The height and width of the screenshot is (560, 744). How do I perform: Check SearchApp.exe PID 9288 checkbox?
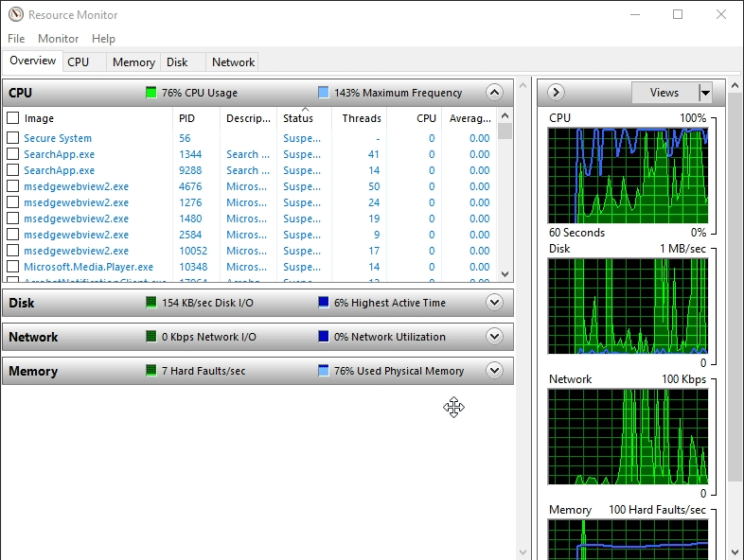[x=13, y=169]
